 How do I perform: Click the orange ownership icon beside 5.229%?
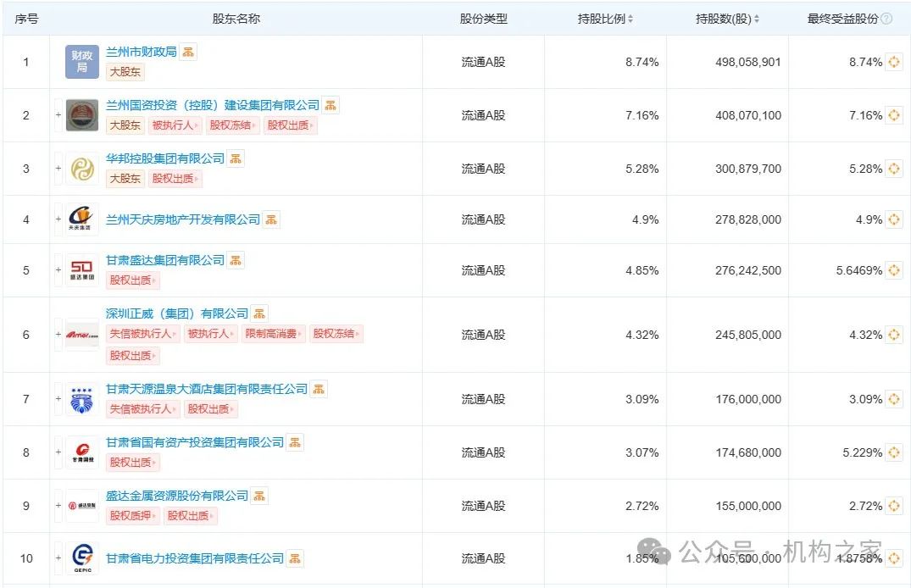[x=894, y=452]
